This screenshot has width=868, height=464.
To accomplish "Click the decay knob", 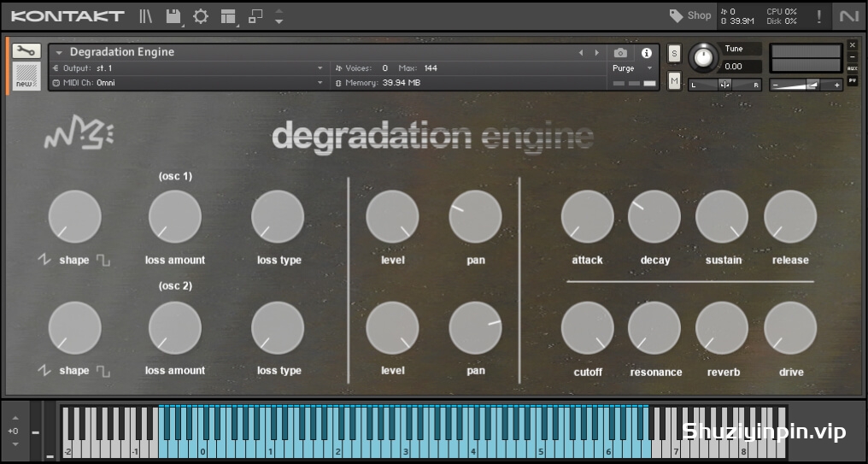I will point(654,216).
